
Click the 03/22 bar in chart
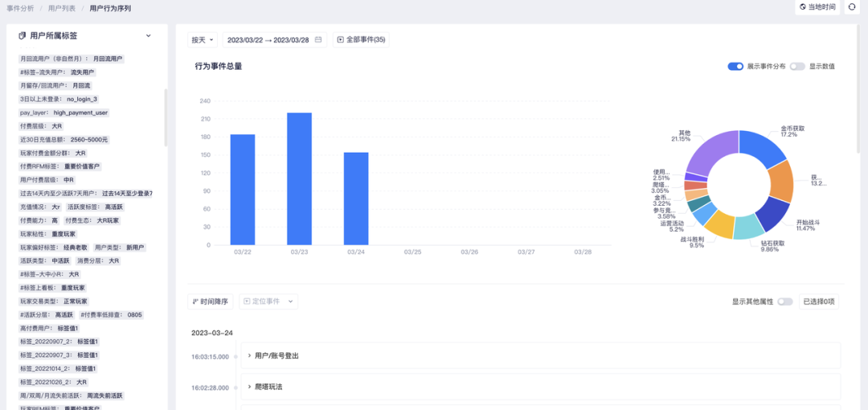(243, 190)
